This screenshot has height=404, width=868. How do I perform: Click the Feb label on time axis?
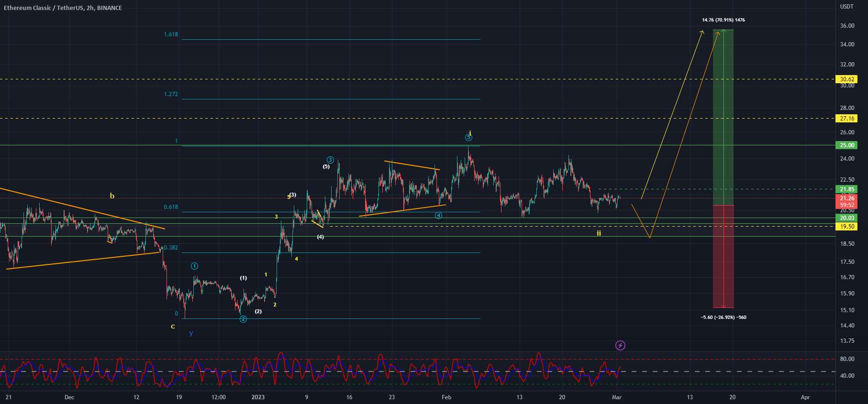tap(446, 397)
